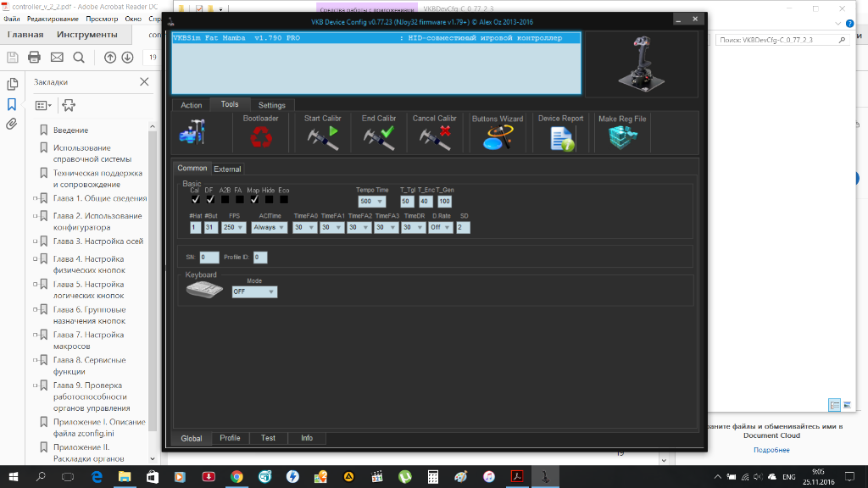Open Keyboard Mode dropdown set to OFF
The width and height of the screenshot is (868, 488).
point(254,291)
